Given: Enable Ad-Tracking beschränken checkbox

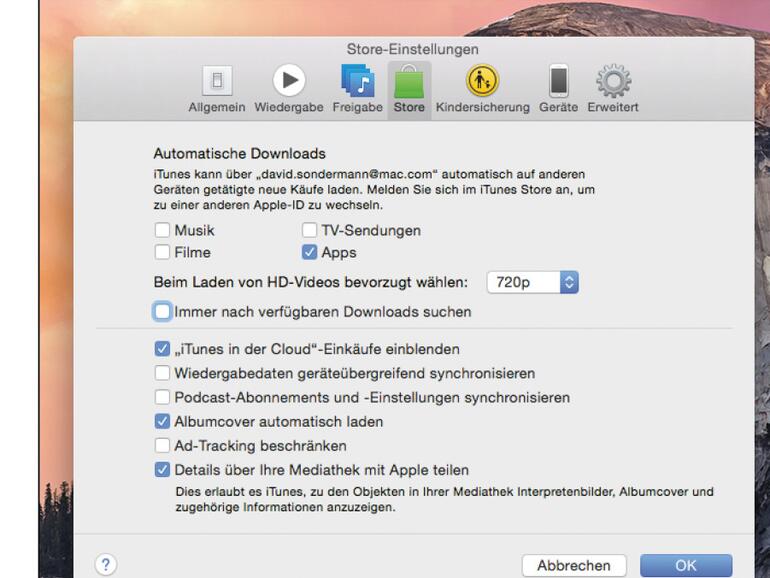Looking at the screenshot, I should pos(162,445).
